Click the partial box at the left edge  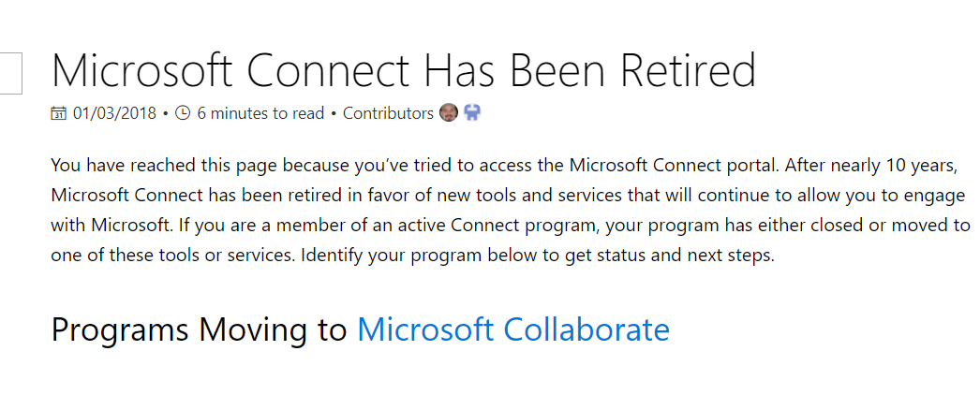click(10, 74)
